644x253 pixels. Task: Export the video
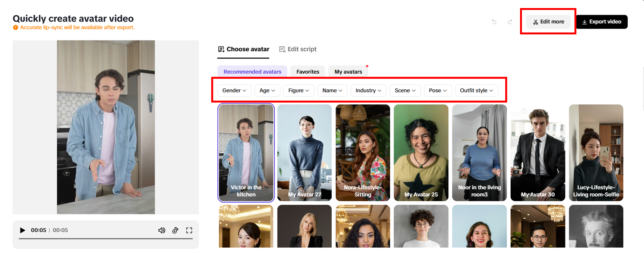(x=601, y=22)
